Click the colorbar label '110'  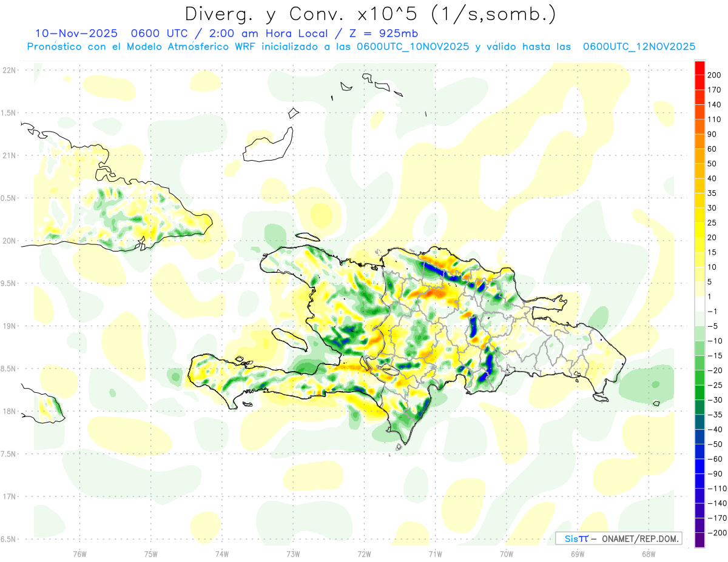[715, 119]
